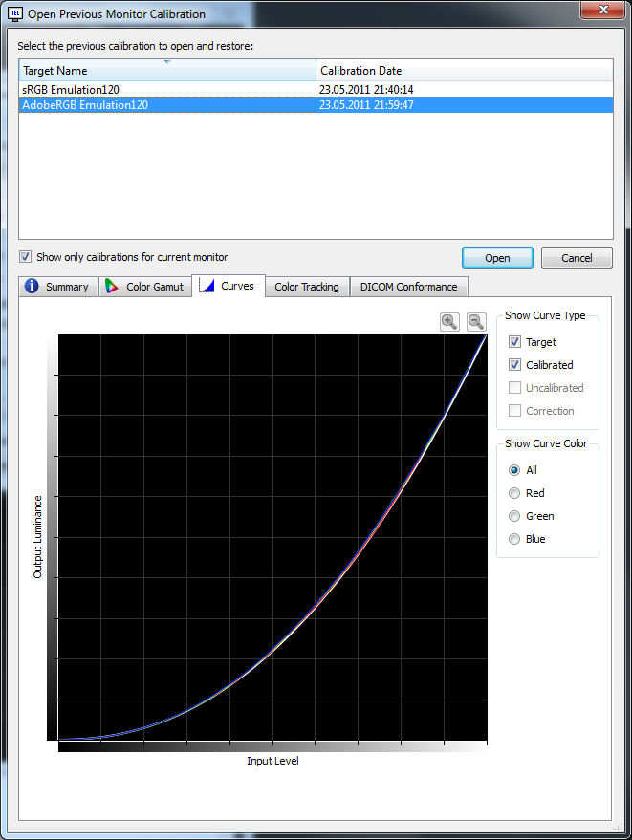Click the Cancel button
632x840 pixels.
577,258
